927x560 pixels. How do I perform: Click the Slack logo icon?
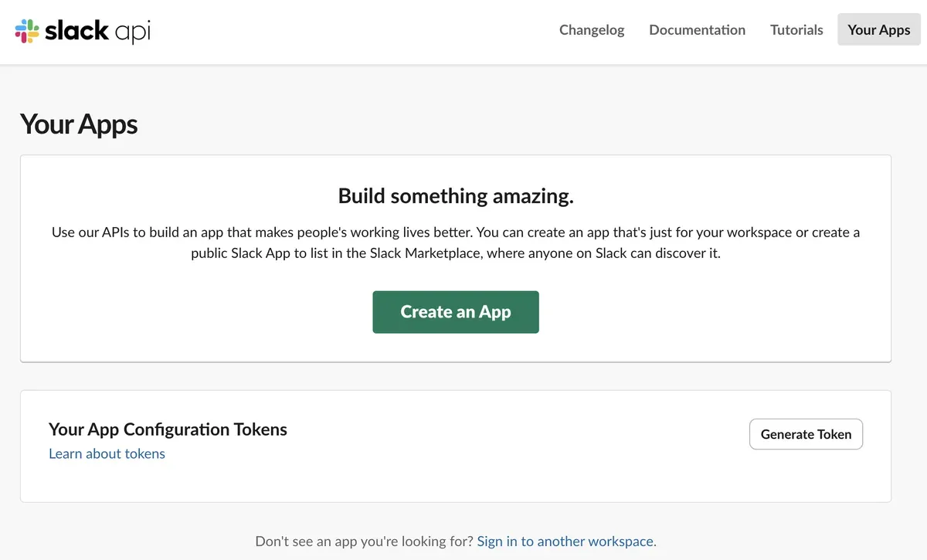27,31
